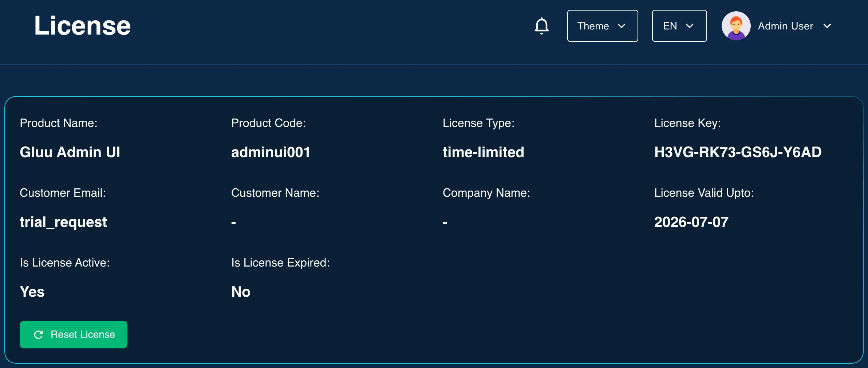Open the Theme dropdown
This screenshot has height=368, width=868.
603,26
